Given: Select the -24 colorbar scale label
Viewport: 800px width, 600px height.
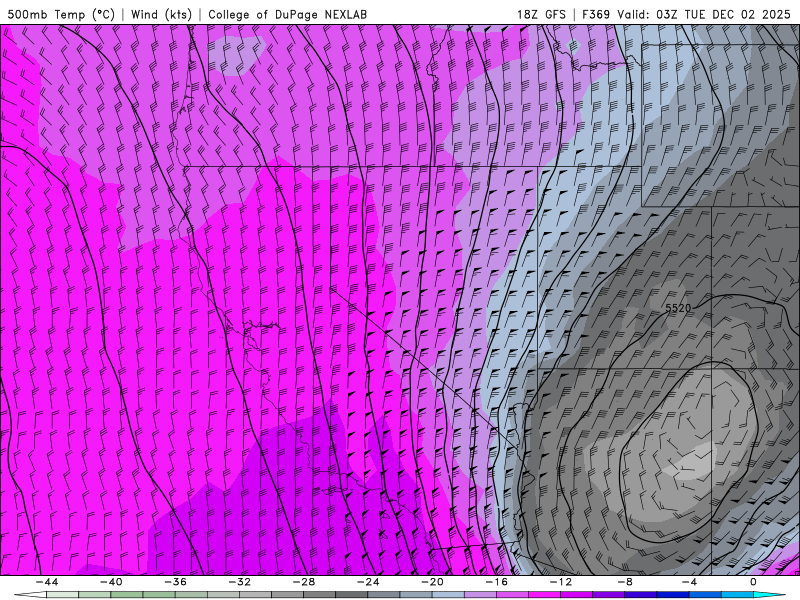Looking at the screenshot, I should [x=368, y=582].
